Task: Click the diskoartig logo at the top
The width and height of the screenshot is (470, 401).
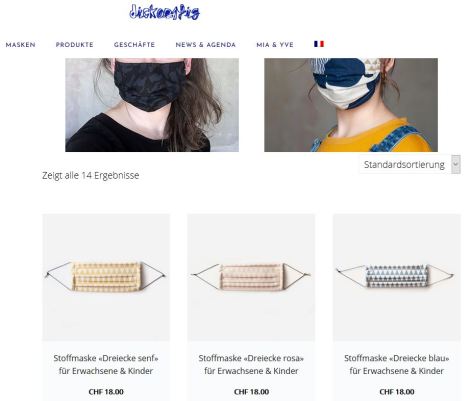Action: (x=165, y=12)
